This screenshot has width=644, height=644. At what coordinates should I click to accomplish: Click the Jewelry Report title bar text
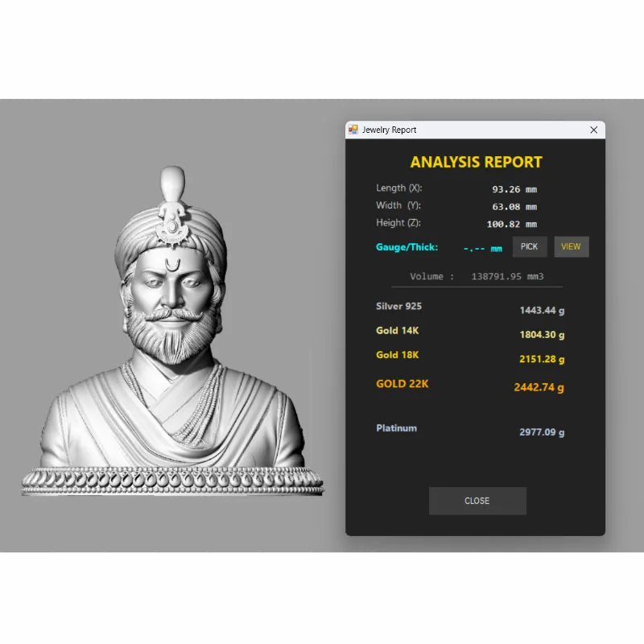pyautogui.click(x=390, y=130)
